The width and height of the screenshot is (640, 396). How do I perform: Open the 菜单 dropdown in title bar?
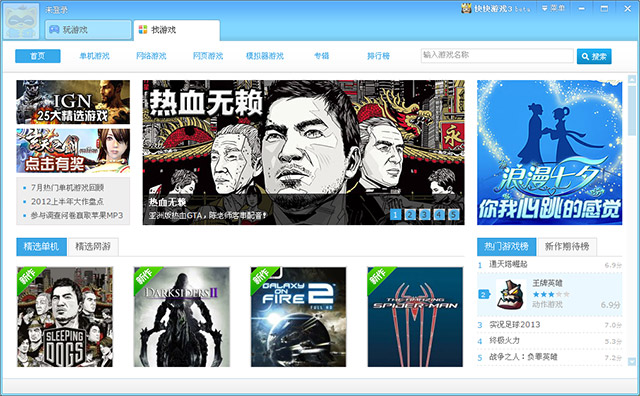point(553,8)
